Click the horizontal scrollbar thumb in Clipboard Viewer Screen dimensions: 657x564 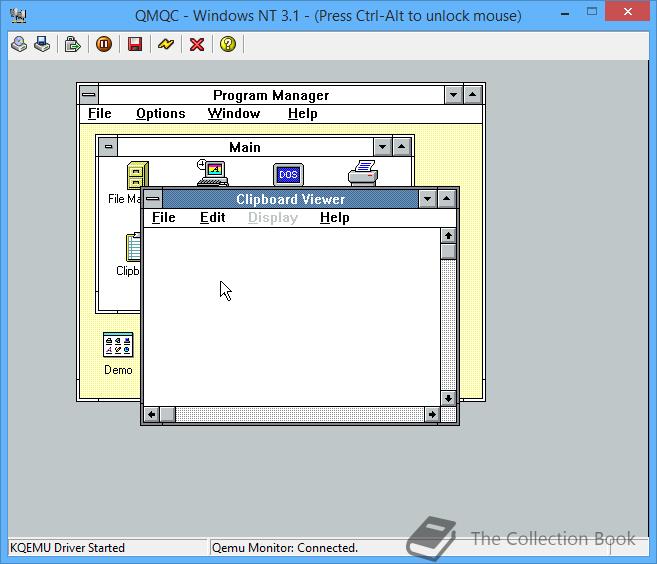click(x=168, y=415)
